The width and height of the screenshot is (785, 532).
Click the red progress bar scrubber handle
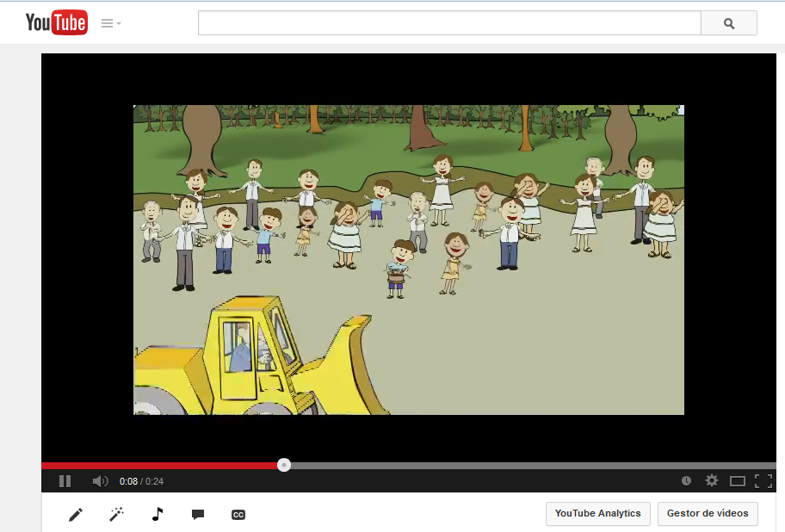284,465
